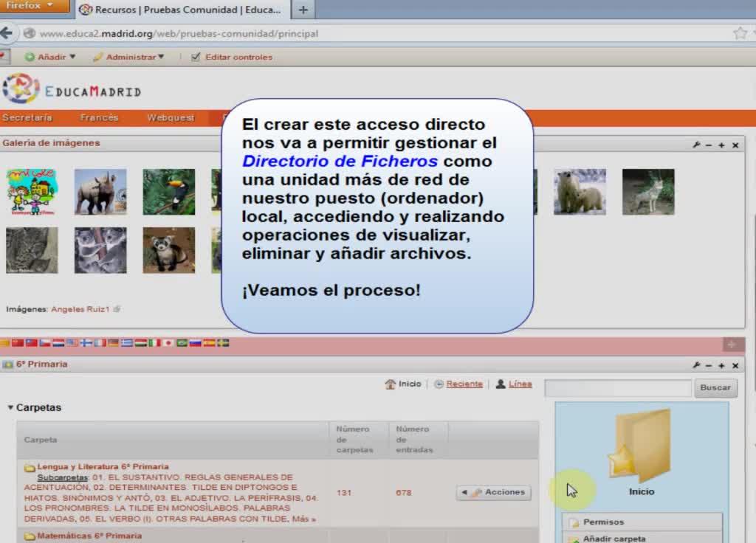Close the 6º Primaria portlet

pyautogui.click(x=735, y=366)
